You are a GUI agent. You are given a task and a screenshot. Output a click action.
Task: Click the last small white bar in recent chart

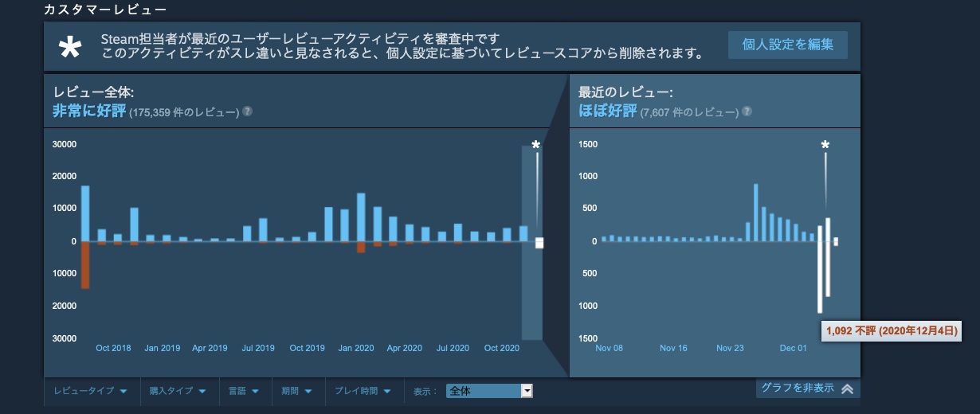(x=836, y=242)
